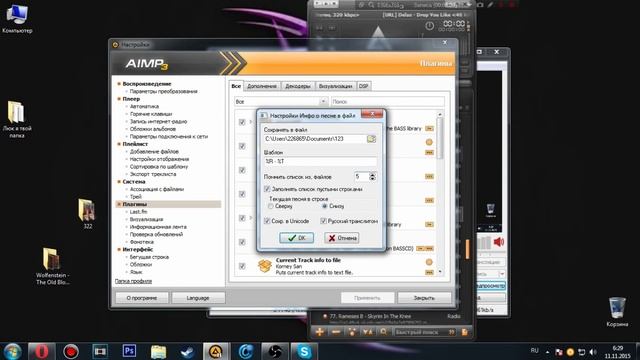
Task: Click the power timer icon in AIMP player
Action: click(x=429, y=26)
